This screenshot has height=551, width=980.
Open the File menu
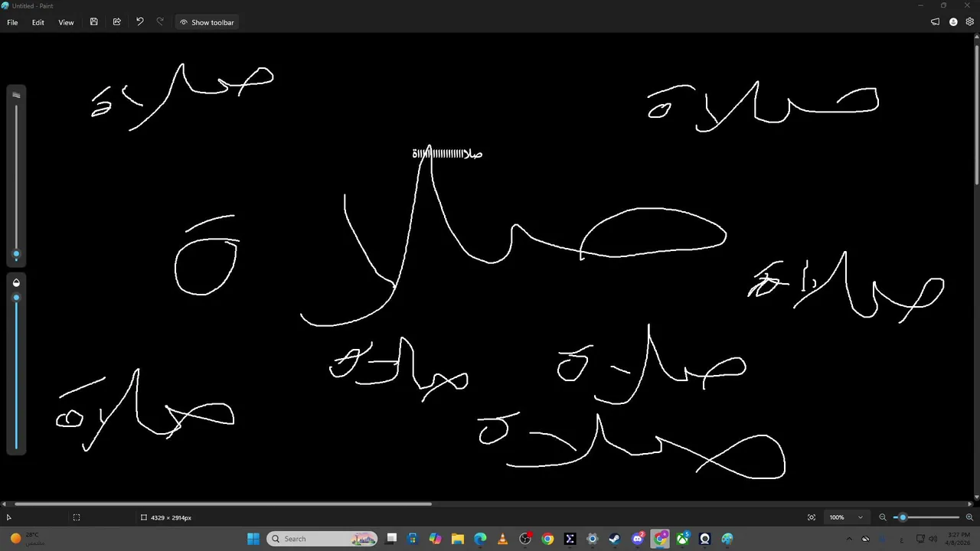(12, 22)
